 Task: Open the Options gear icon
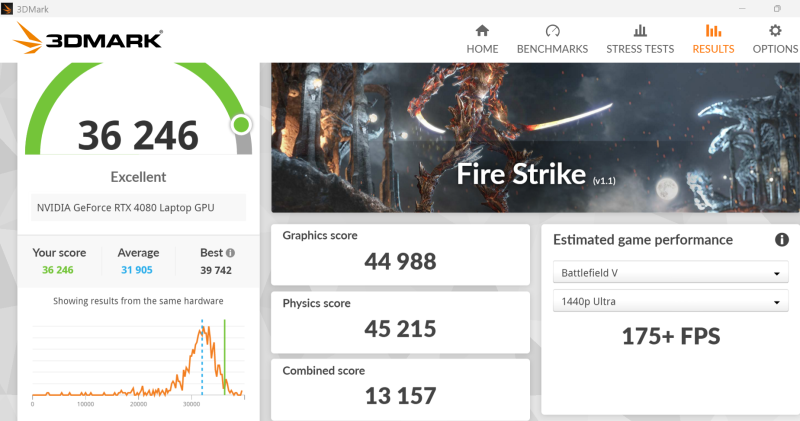coord(775,31)
